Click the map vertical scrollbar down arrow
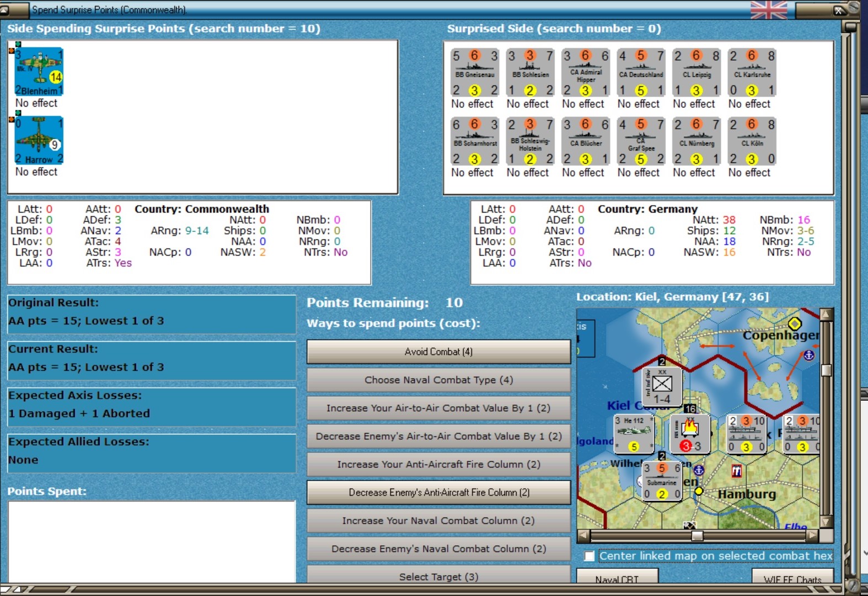Viewport: 868px width, 596px height. tap(826, 521)
